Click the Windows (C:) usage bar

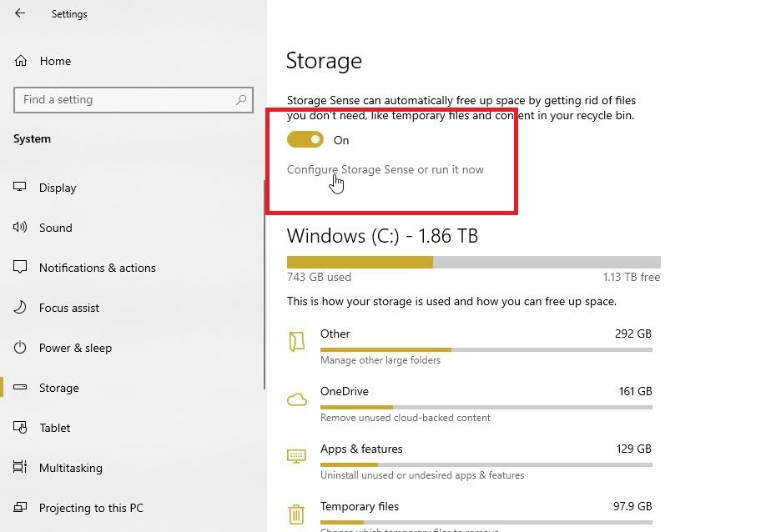474,262
